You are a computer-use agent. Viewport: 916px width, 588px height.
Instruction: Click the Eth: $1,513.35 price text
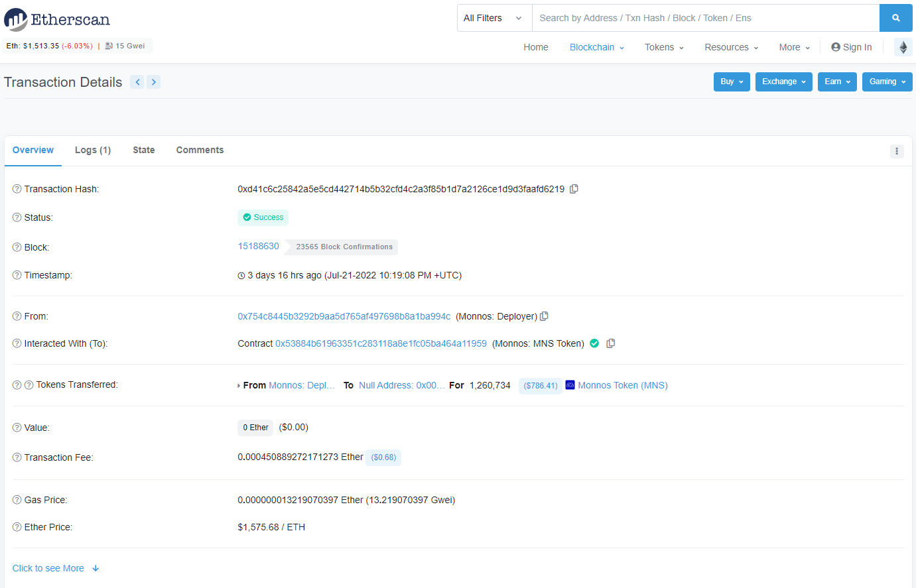(x=50, y=46)
